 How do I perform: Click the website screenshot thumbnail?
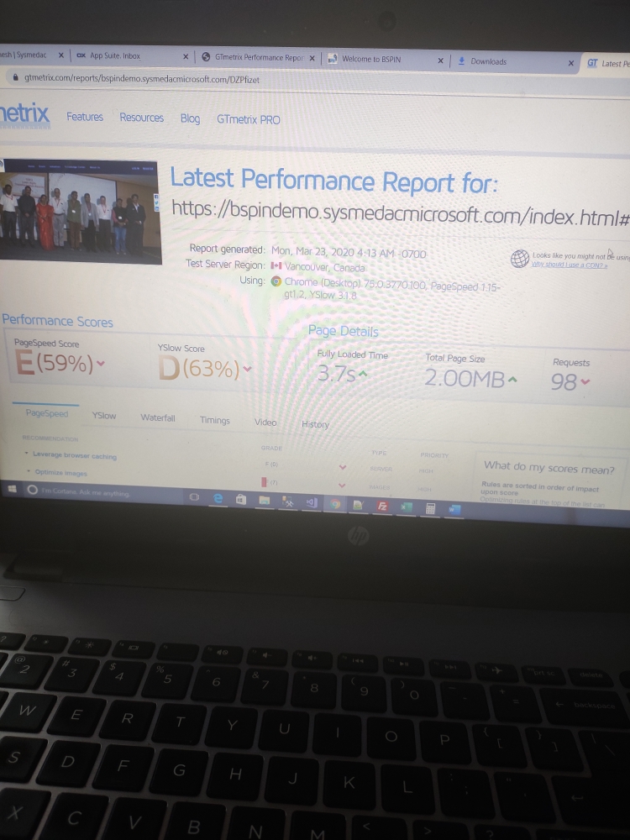[81, 212]
